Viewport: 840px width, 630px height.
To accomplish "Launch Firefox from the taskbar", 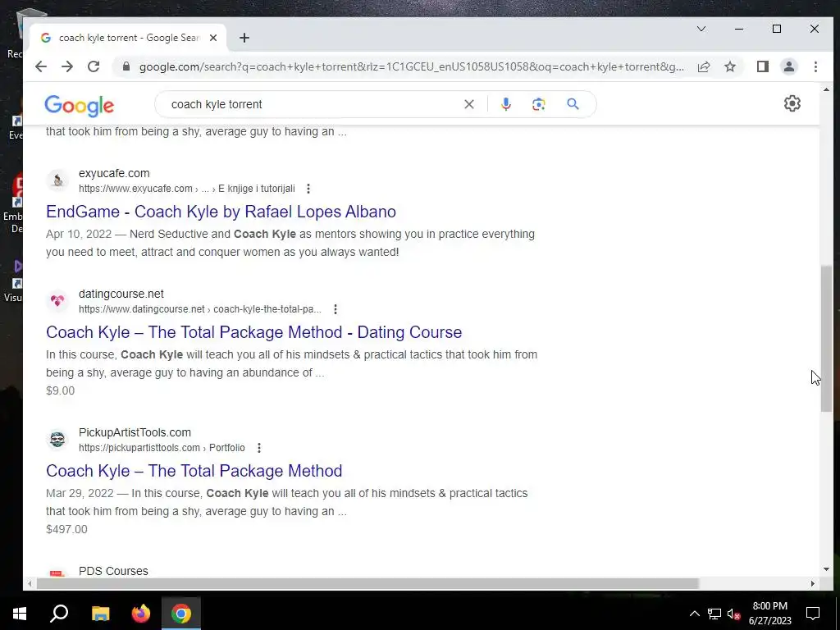I will [141, 614].
